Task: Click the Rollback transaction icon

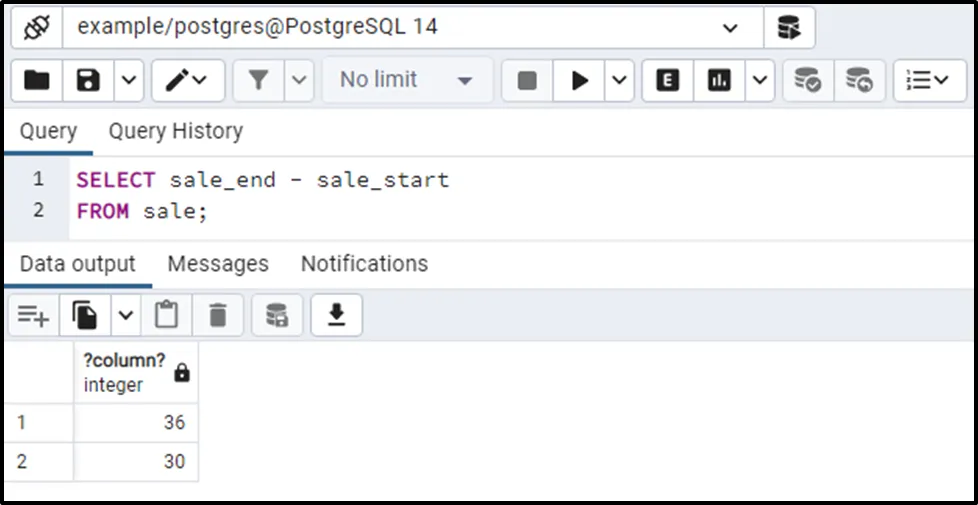Action: click(858, 81)
